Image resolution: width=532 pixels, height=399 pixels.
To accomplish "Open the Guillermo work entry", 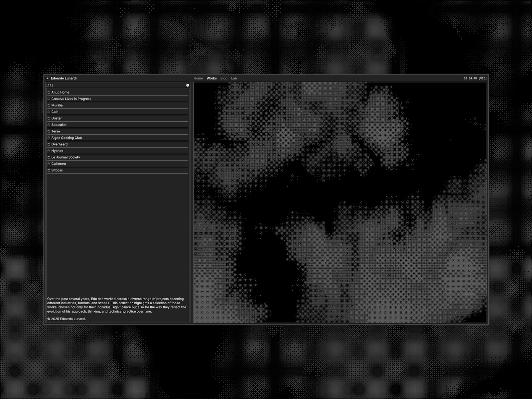I will click(x=59, y=164).
